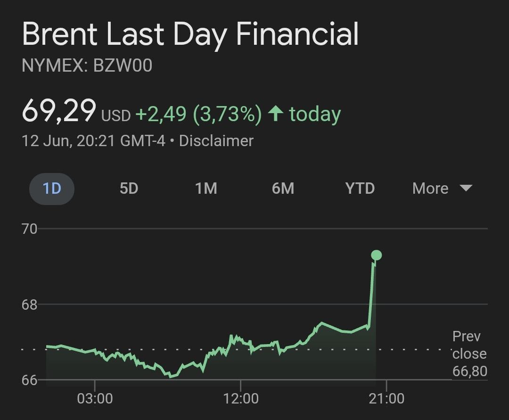The height and width of the screenshot is (420, 509).
Task: Click the green endpoint dot on chart
Action: [376, 255]
